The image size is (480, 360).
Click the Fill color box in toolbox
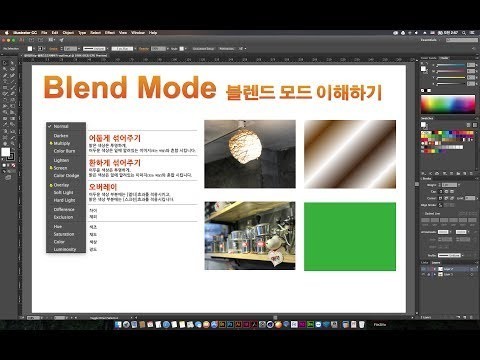click(x=6, y=152)
